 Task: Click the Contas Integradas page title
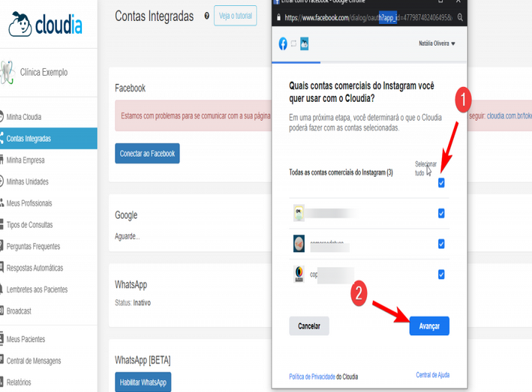[x=154, y=16]
